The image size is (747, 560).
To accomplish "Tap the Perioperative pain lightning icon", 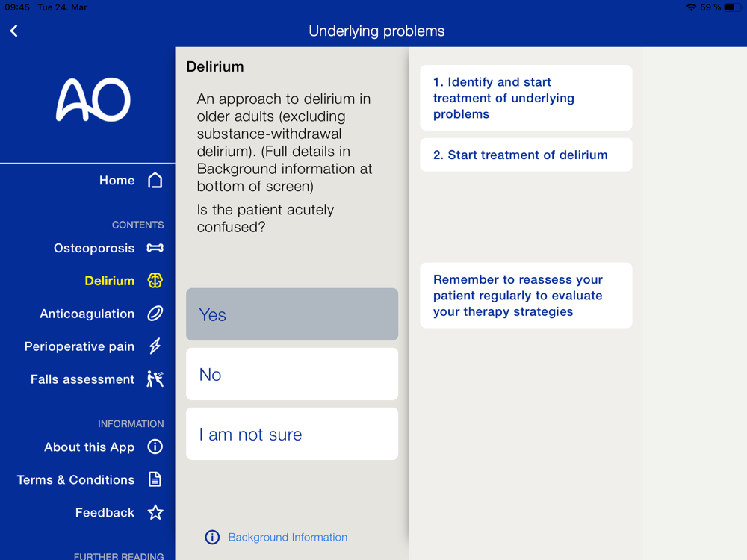I will pos(155,346).
